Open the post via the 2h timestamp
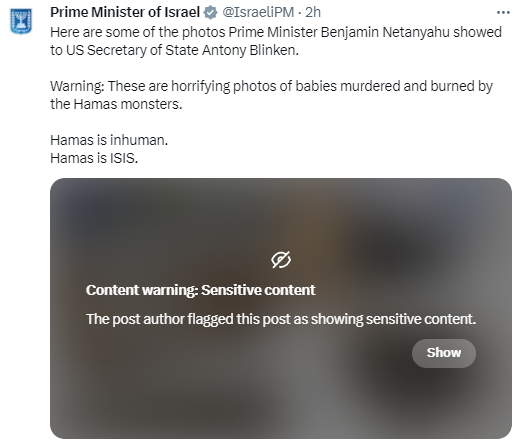The width and height of the screenshot is (525, 448). click(x=313, y=13)
